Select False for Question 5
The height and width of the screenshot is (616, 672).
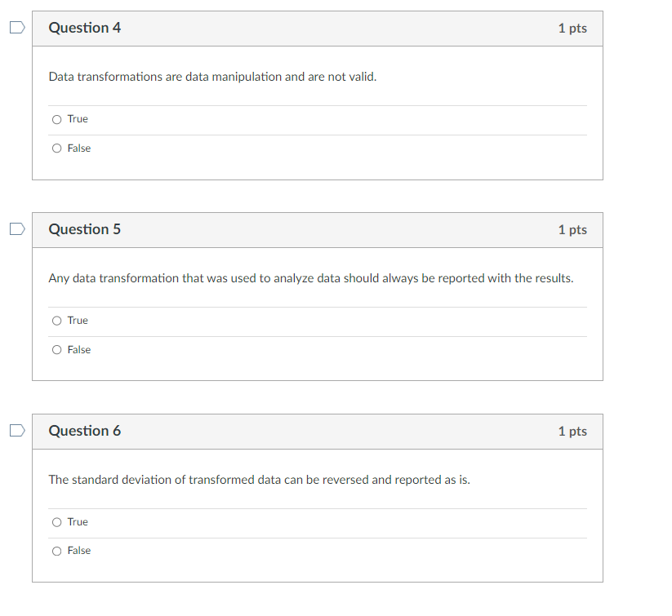(57, 349)
